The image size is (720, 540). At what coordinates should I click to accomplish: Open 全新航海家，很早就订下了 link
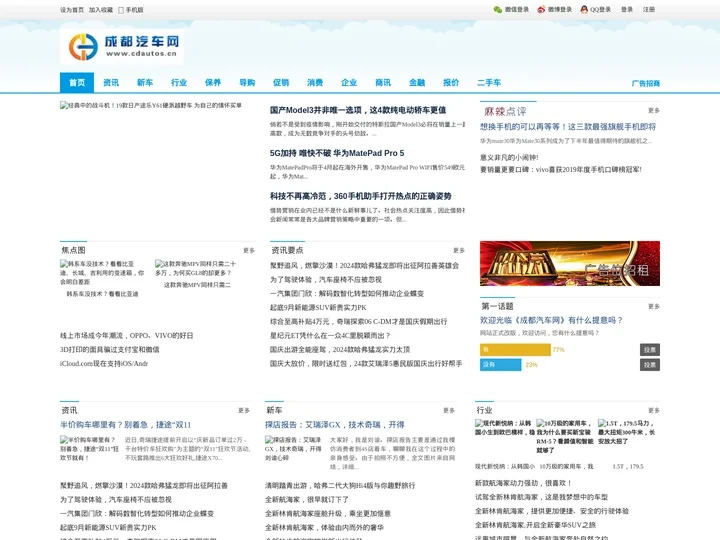307,500
